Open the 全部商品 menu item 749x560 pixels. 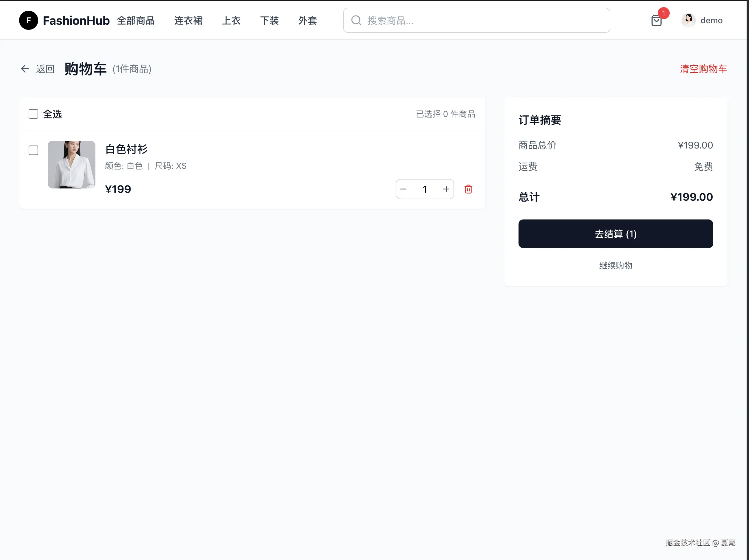[136, 21]
